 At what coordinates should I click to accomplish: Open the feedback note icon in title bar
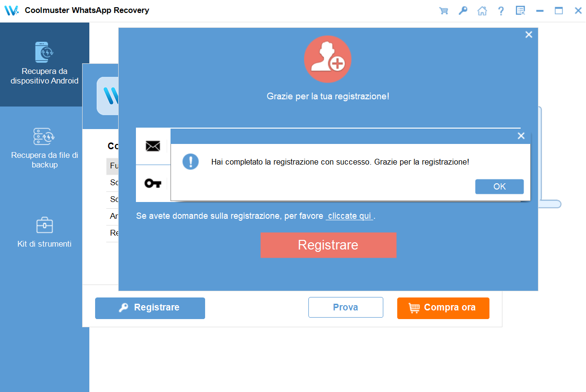point(520,11)
